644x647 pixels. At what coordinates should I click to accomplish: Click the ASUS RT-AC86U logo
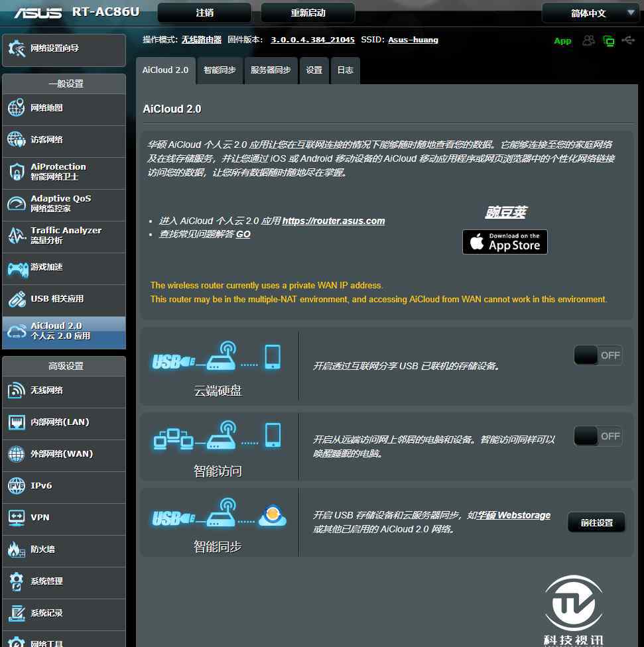click(77, 12)
